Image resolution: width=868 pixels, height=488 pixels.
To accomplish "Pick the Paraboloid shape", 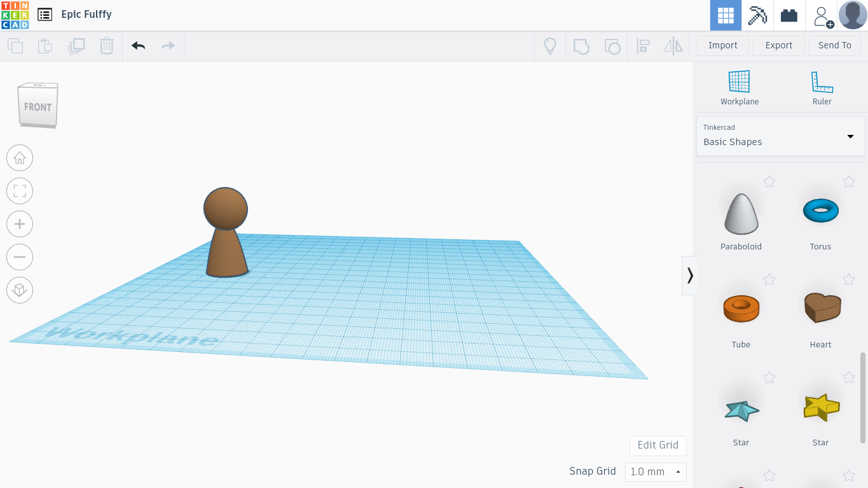I will coord(741,214).
